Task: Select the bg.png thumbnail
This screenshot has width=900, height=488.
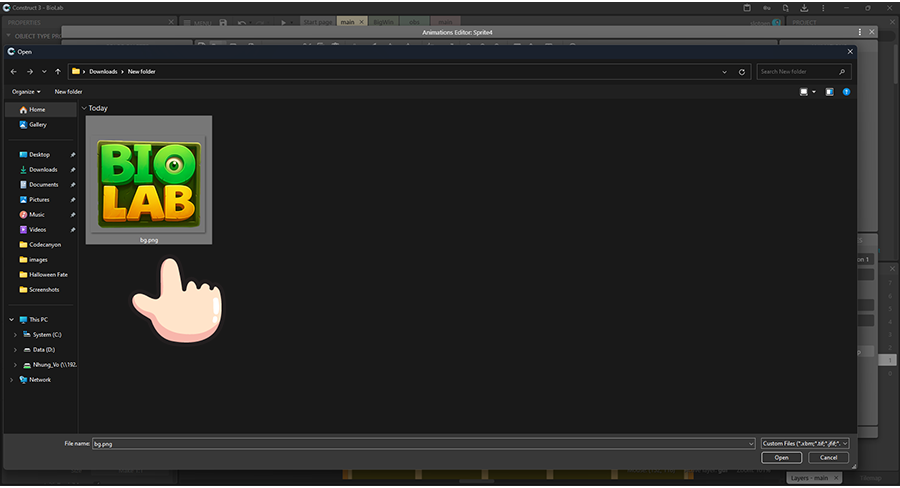Action: pyautogui.click(x=148, y=180)
